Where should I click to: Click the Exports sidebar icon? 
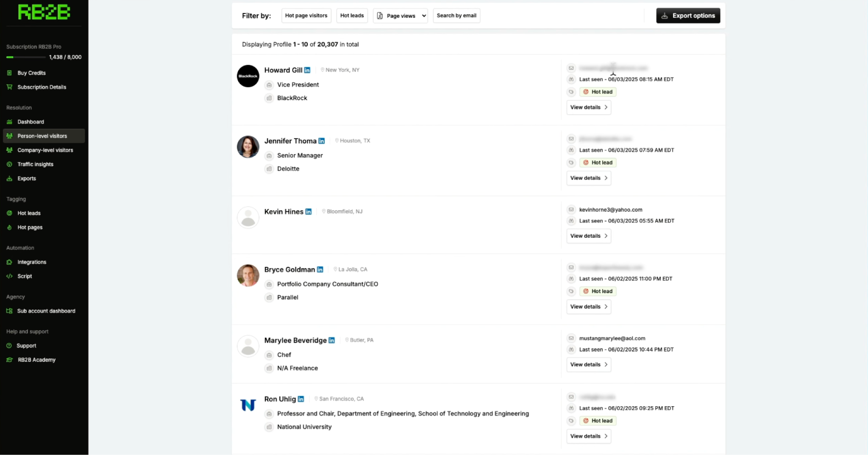pyautogui.click(x=9, y=178)
